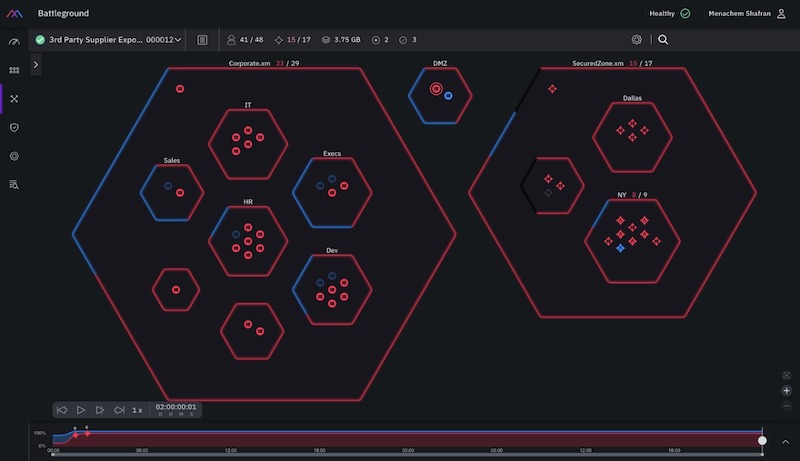This screenshot has width=800, height=461.
Task: Click the white timeline slider handle
Action: click(x=762, y=440)
